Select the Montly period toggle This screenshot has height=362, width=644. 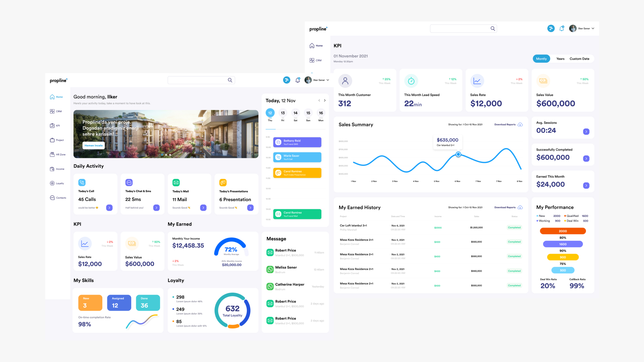[x=541, y=59]
